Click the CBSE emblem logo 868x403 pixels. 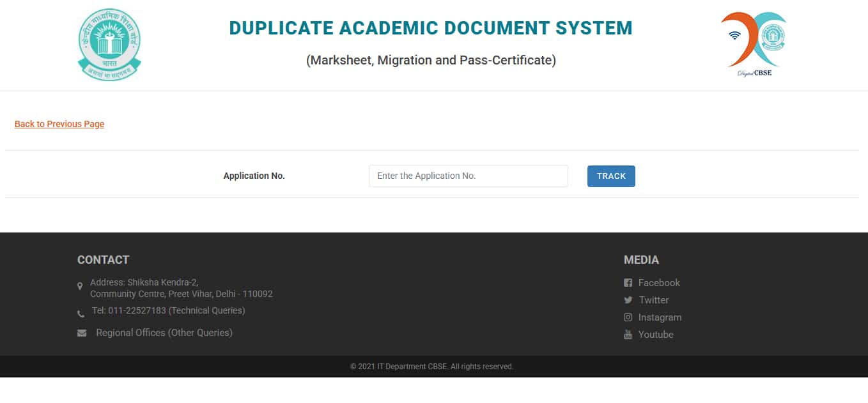tap(109, 45)
